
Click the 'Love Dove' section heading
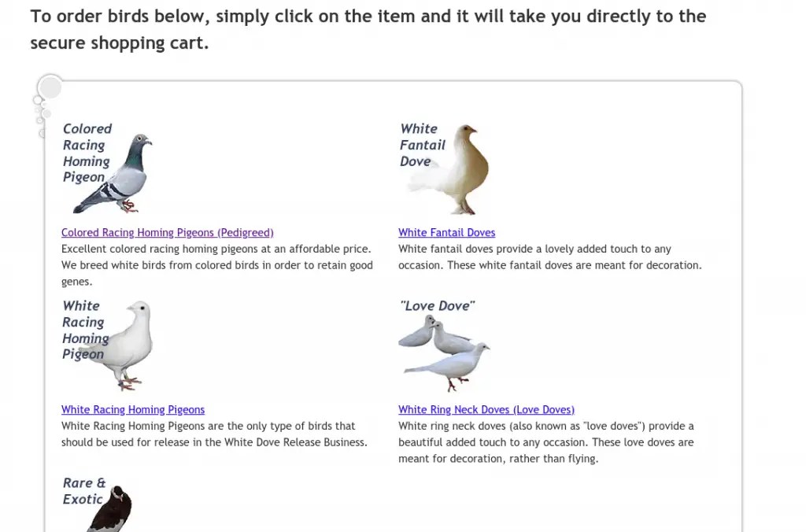[438, 305]
